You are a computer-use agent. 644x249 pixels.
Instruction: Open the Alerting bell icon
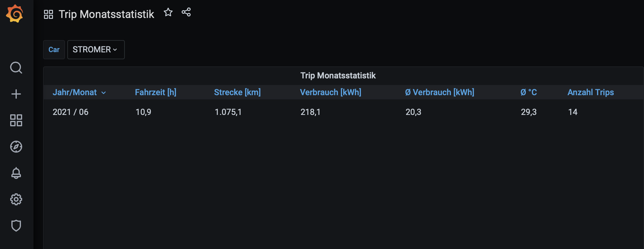tap(16, 173)
